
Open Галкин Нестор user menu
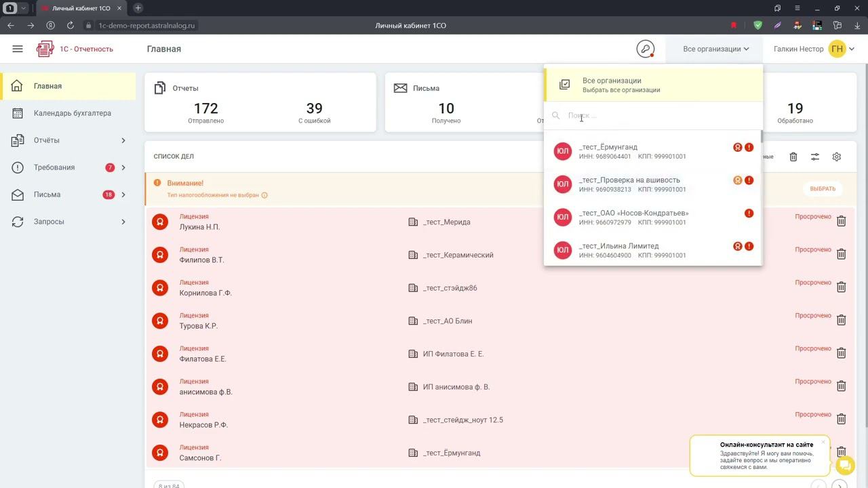[814, 49]
